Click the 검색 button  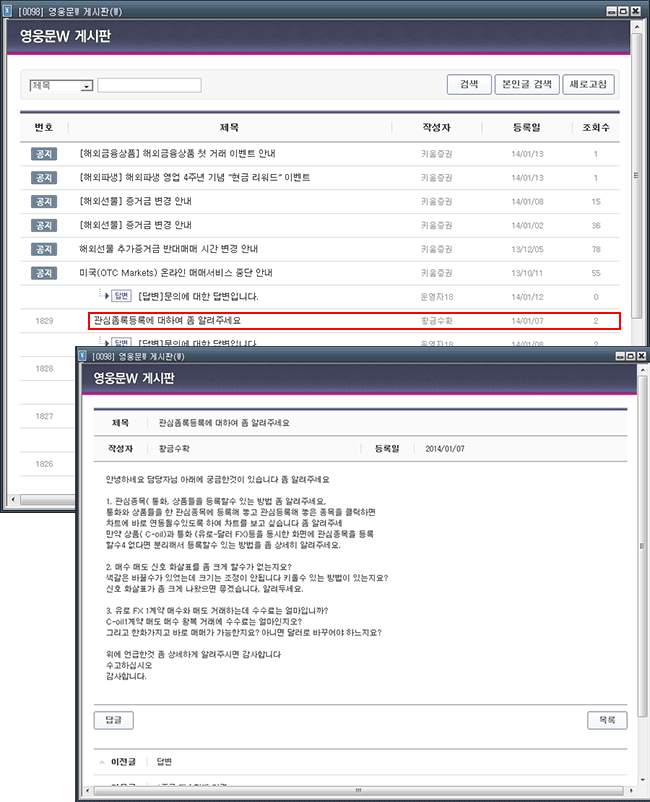[469, 84]
